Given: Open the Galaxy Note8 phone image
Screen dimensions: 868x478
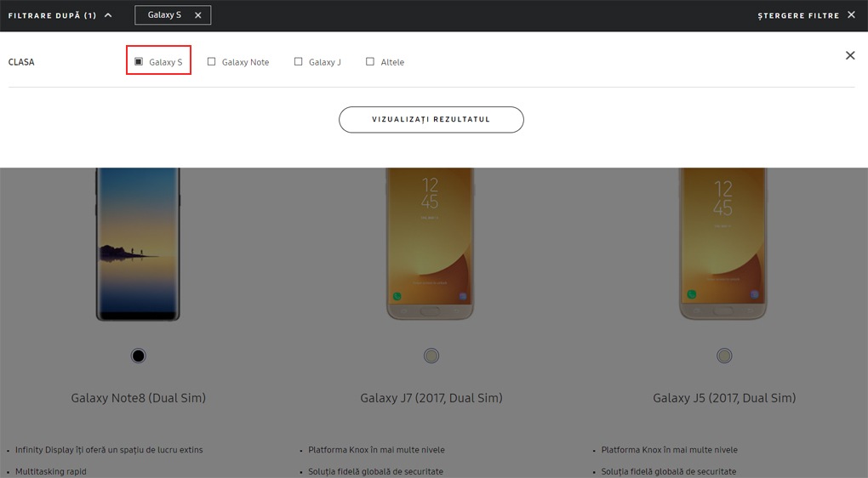Looking at the screenshot, I should pos(138,244).
